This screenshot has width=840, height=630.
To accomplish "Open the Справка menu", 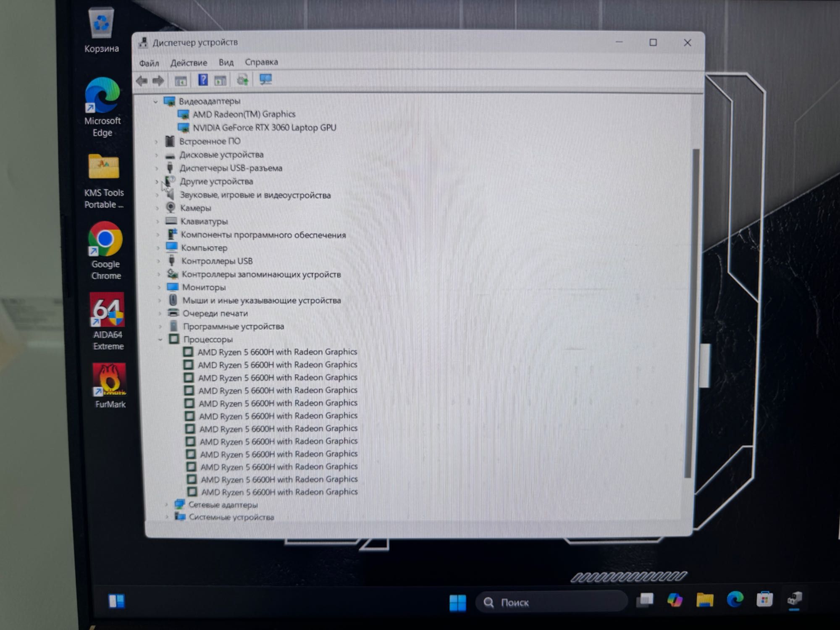I will (261, 62).
